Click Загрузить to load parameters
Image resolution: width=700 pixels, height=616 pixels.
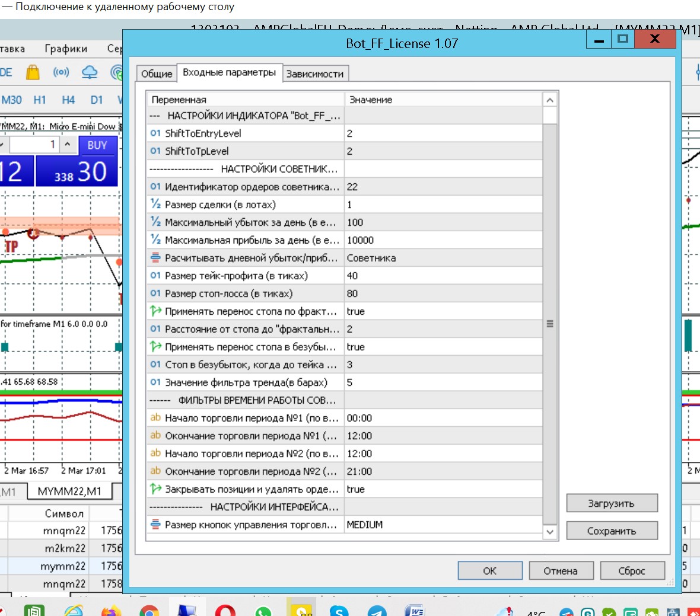612,503
